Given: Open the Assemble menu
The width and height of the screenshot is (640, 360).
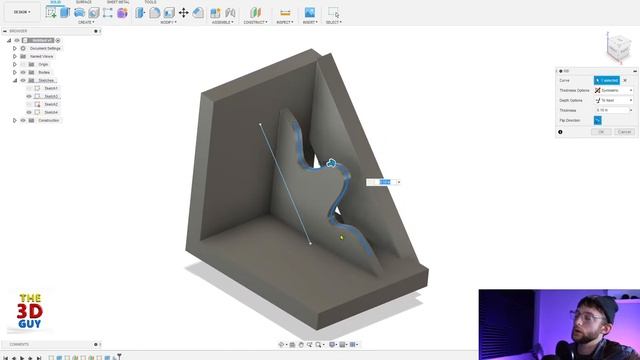Looking at the screenshot, I should (x=222, y=22).
